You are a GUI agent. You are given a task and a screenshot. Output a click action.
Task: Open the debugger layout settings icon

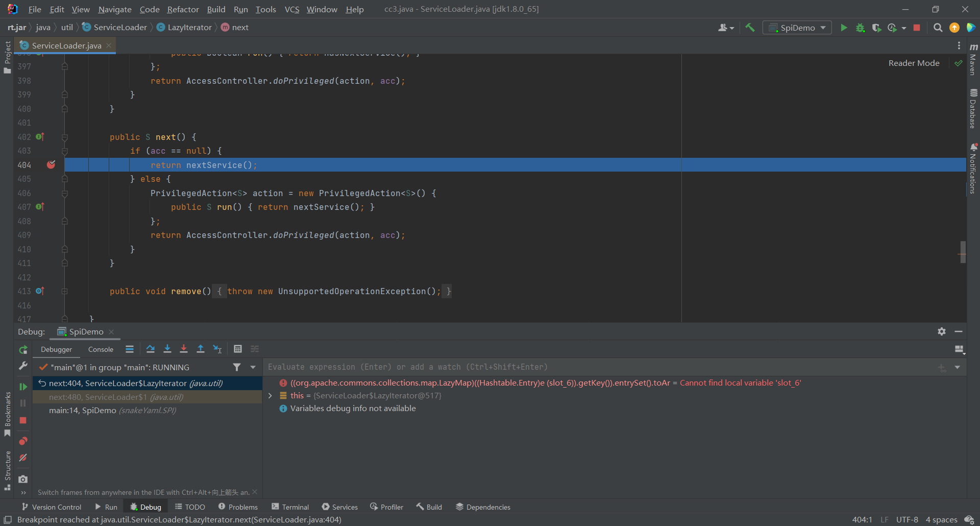point(960,349)
